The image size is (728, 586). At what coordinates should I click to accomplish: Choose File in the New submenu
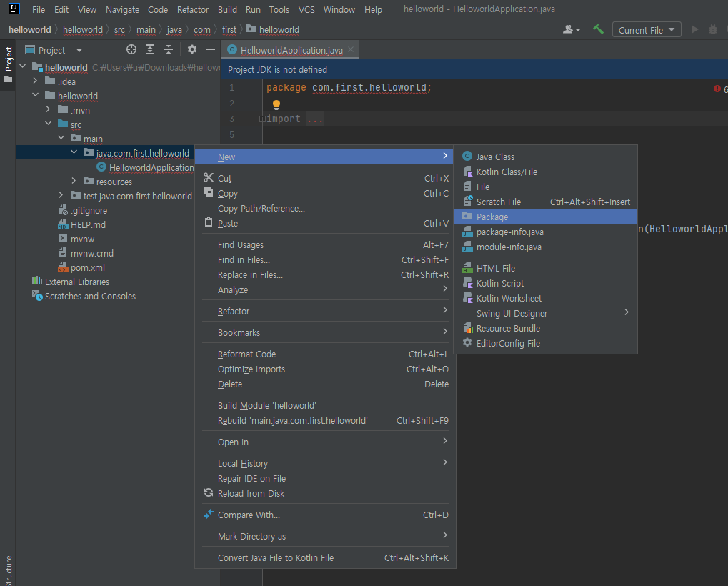545,187
